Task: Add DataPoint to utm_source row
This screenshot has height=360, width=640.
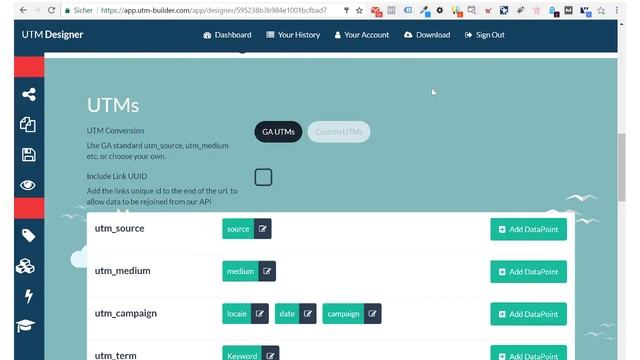Action: pos(528,229)
